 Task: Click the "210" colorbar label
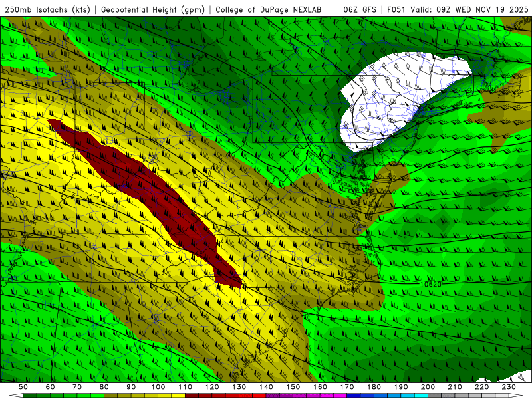click(x=455, y=387)
